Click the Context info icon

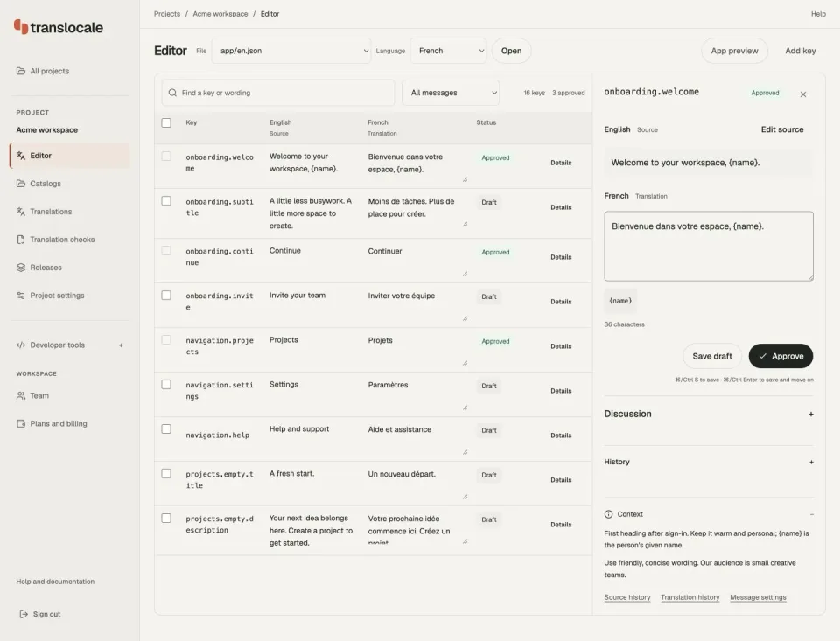[609, 514]
